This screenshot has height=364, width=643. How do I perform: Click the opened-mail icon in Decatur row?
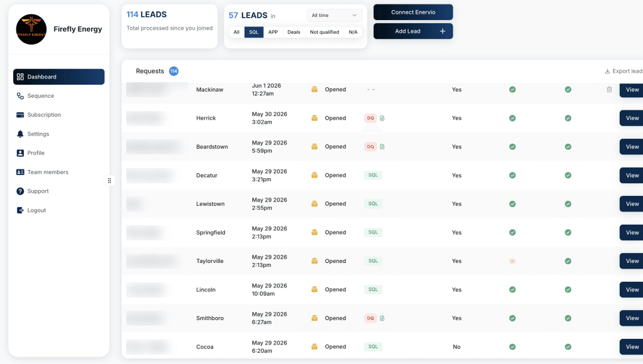click(x=315, y=175)
